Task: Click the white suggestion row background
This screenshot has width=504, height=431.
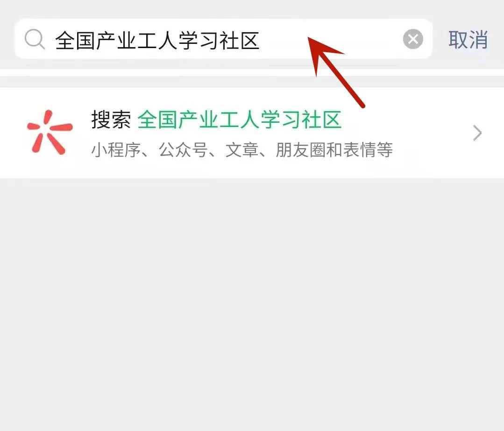Action: 252,133
